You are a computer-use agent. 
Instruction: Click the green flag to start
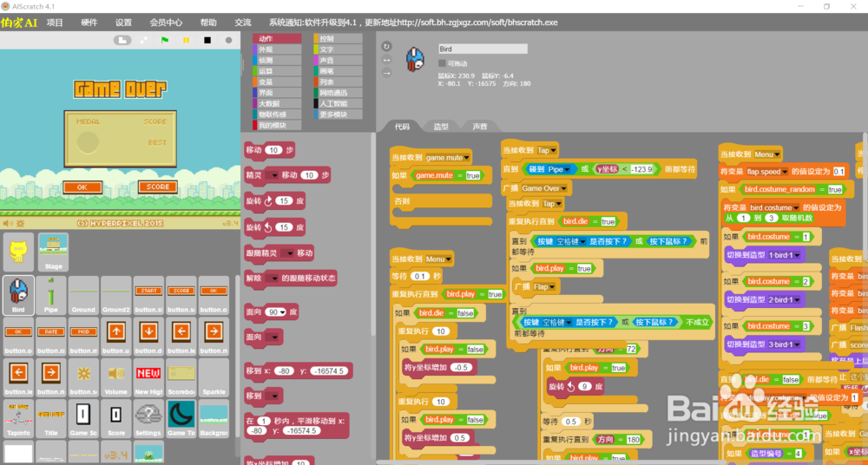[164, 41]
